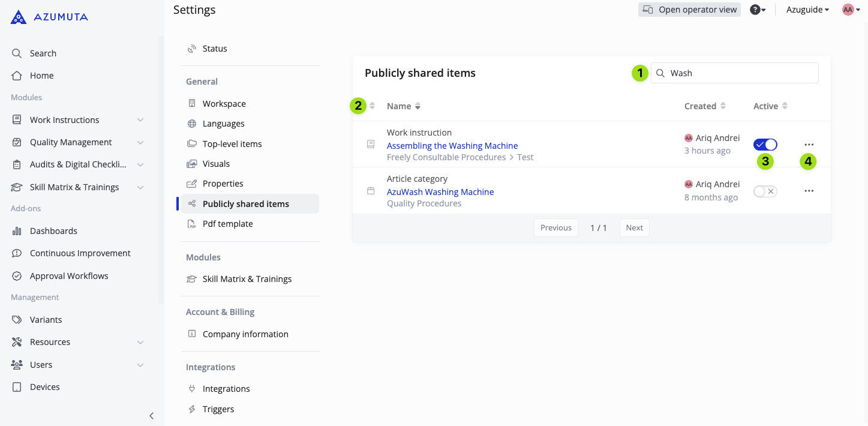
Task: Enable the Active toggle for AzuWash Washing Machine
Action: 765,191
